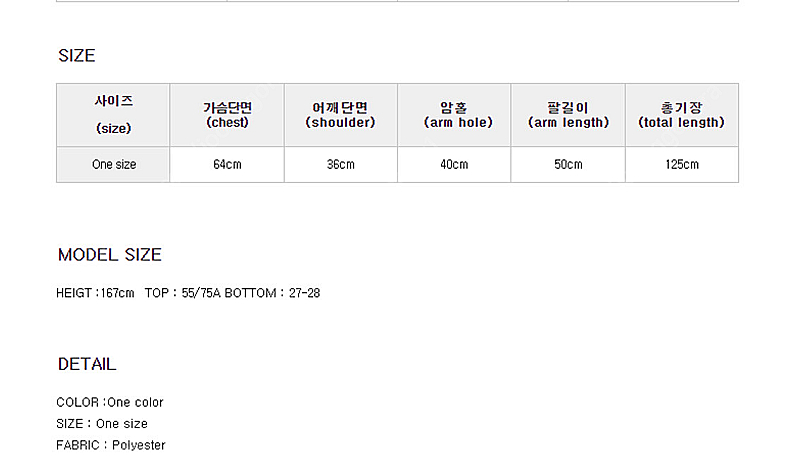Click the FABRIC : Polyester line
The image size is (800, 474).
pyautogui.click(x=111, y=445)
